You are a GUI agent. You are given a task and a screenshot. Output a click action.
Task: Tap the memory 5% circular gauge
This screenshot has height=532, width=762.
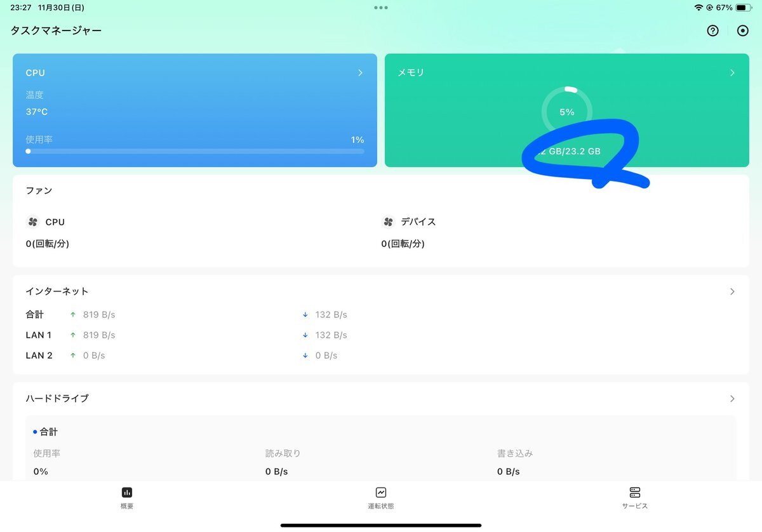pyautogui.click(x=567, y=112)
